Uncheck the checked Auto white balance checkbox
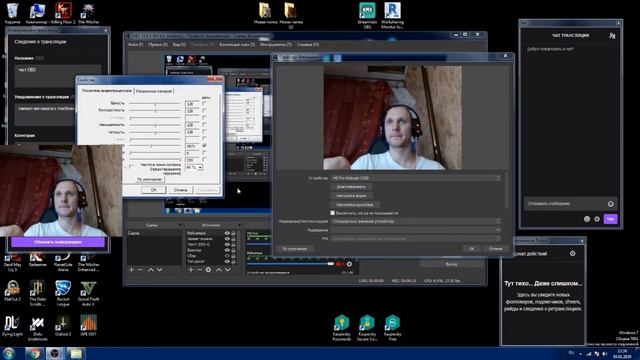 [204, 146]
